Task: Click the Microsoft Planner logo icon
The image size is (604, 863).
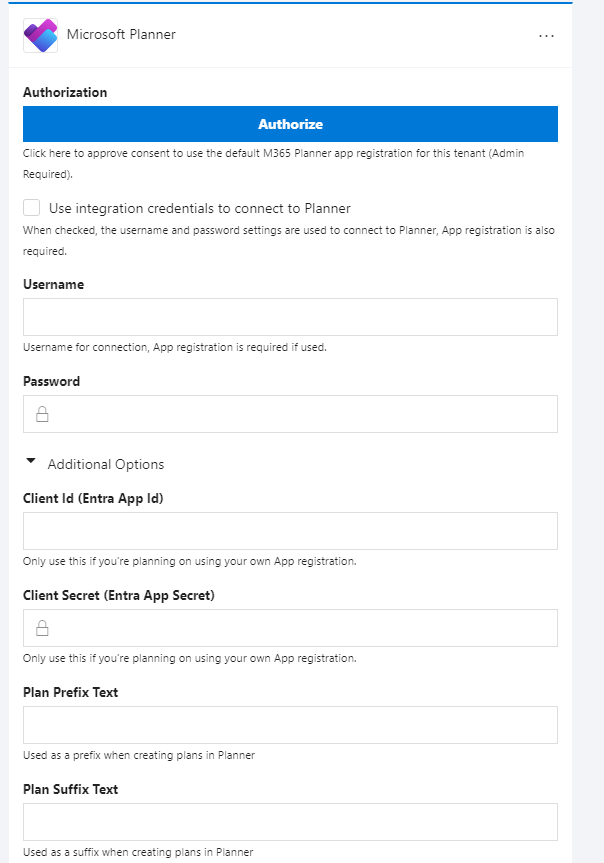Action: coord(40,35)
